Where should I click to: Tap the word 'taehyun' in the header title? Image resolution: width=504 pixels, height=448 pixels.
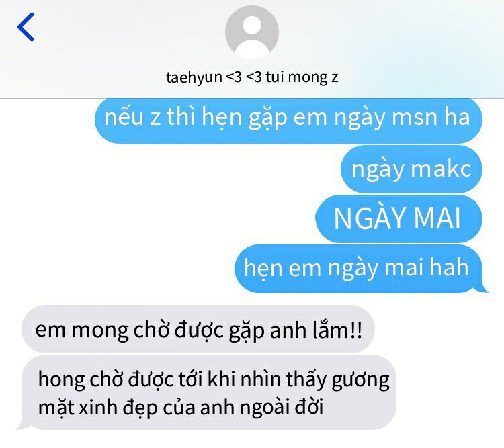pyautogui.click(x=194, y=78)
